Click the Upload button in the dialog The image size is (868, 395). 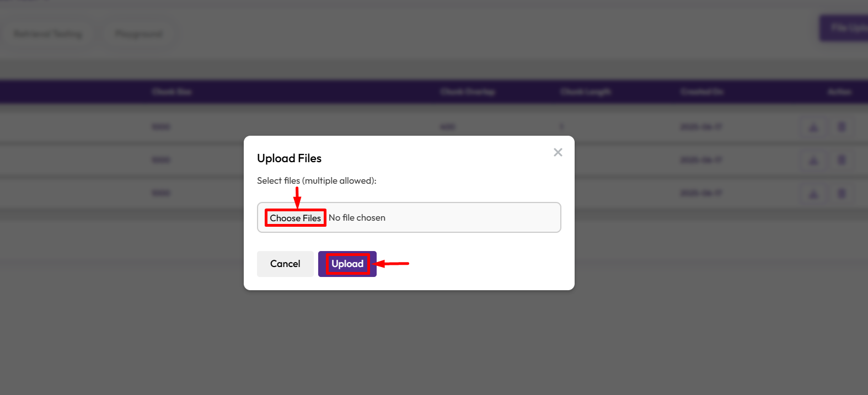pos(347,264)
